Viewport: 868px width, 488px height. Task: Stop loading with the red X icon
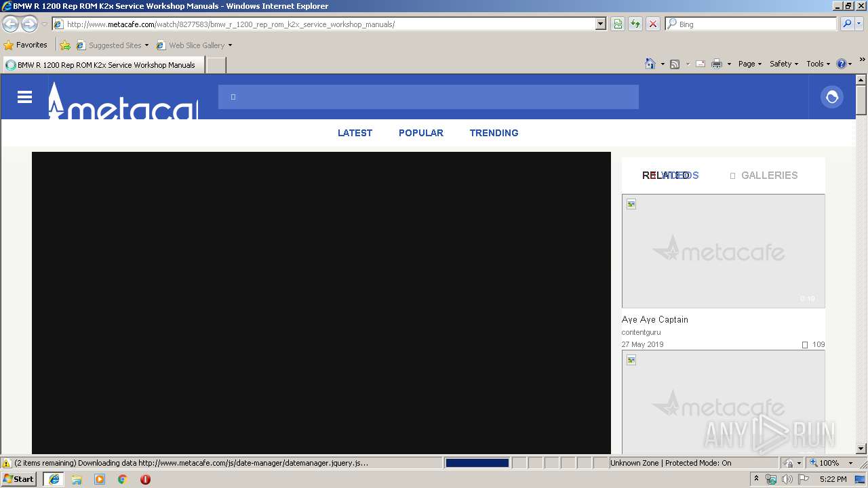tap(653, 24)
